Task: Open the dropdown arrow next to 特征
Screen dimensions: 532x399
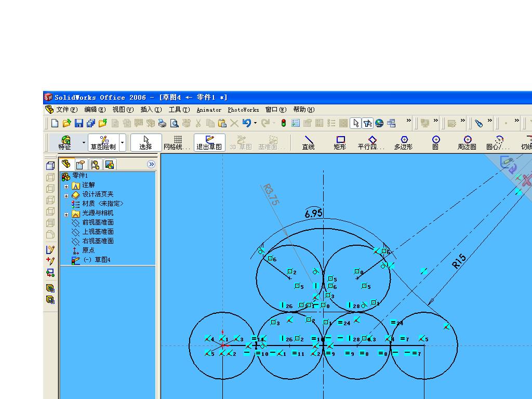Action: point(84,142)
